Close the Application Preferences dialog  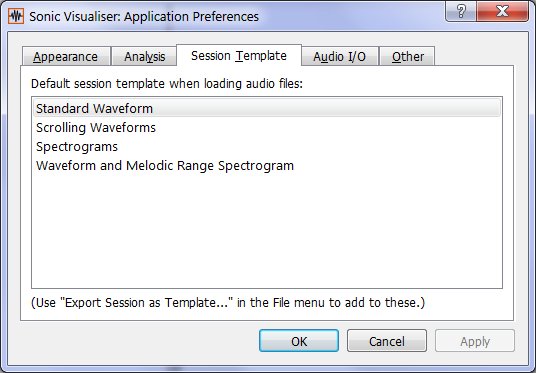coord(502,12)
